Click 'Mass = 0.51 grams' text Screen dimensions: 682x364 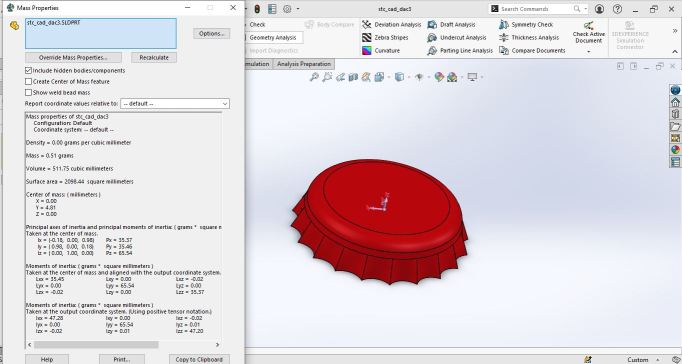50,156
